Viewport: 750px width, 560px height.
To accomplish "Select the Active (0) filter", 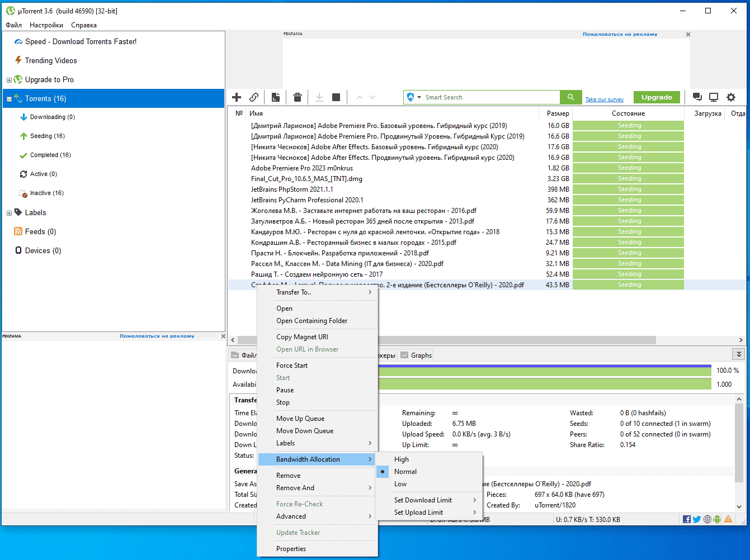I will pyautogui.click(x=44, y=174).
